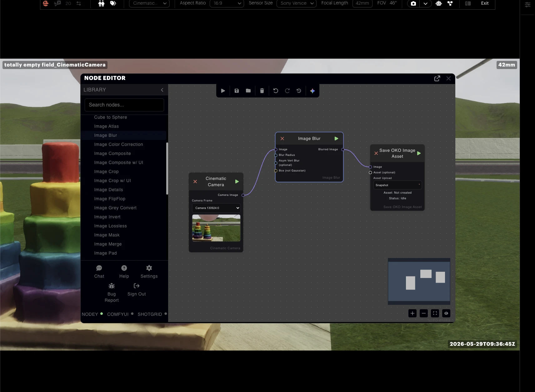Screen dimensions: 535x392
Task: Toggle minimap visibility with the eye icon
Action: (x=446, y=313)
